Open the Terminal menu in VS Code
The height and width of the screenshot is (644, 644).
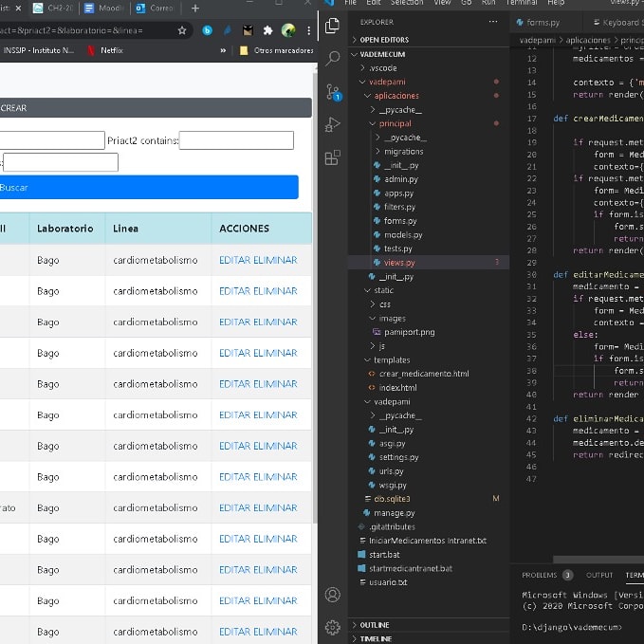click(x=522, y=3)
